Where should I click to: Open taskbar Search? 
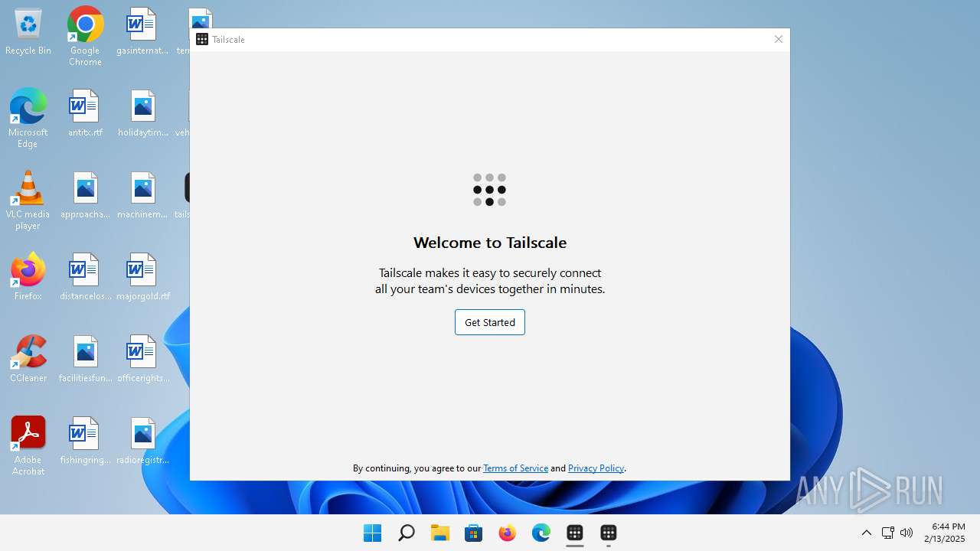[407, 533]
